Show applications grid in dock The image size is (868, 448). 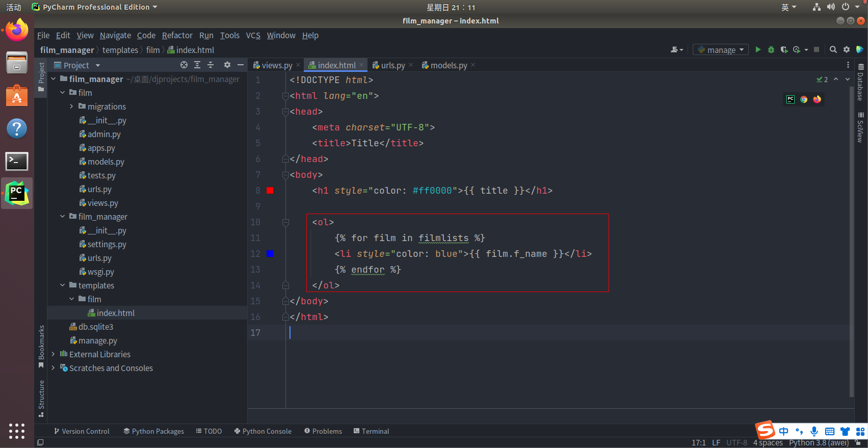17,431
